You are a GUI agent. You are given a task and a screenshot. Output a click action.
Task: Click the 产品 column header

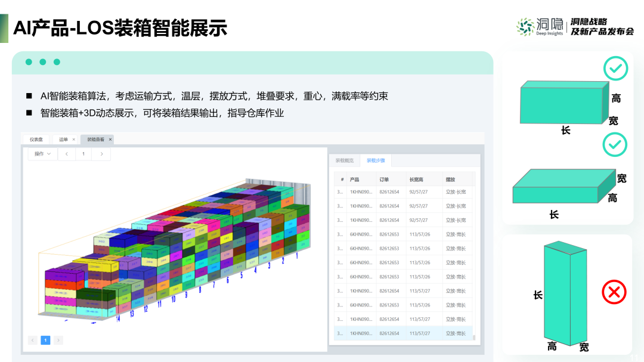(x=355, y=180)
